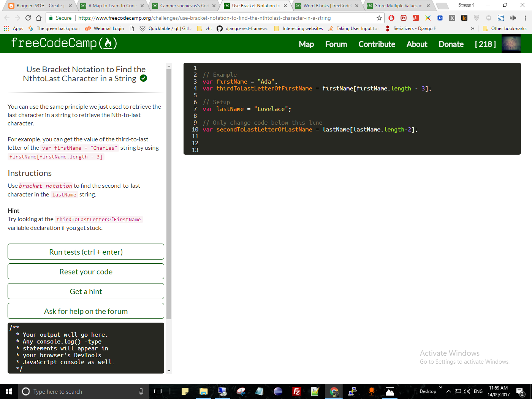Image resolution: width=532 pixels, height=399 pixels.
Task: Open the Snipping Tool taskbar icon
Action: [x=241, y=391]
